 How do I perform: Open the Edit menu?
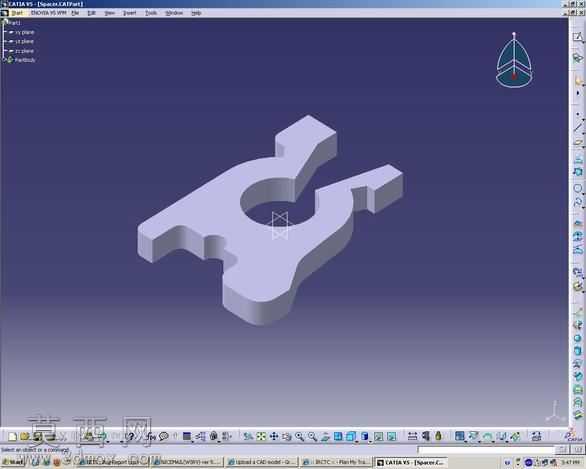coord(91,13)
